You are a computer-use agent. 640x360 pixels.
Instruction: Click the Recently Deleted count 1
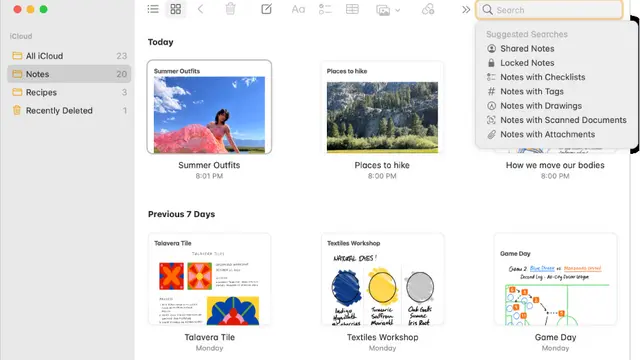(125, 111)
